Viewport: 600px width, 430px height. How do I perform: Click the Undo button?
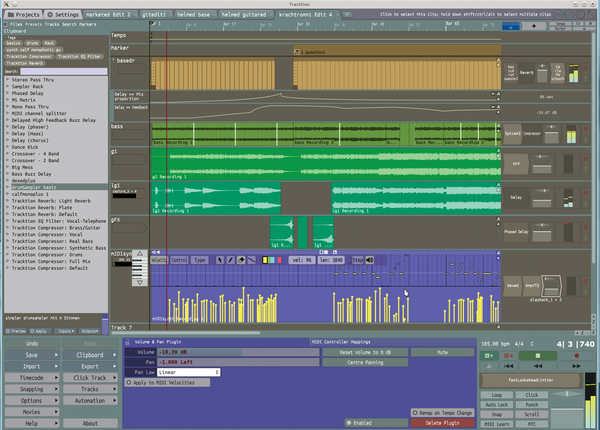(32, 344)
